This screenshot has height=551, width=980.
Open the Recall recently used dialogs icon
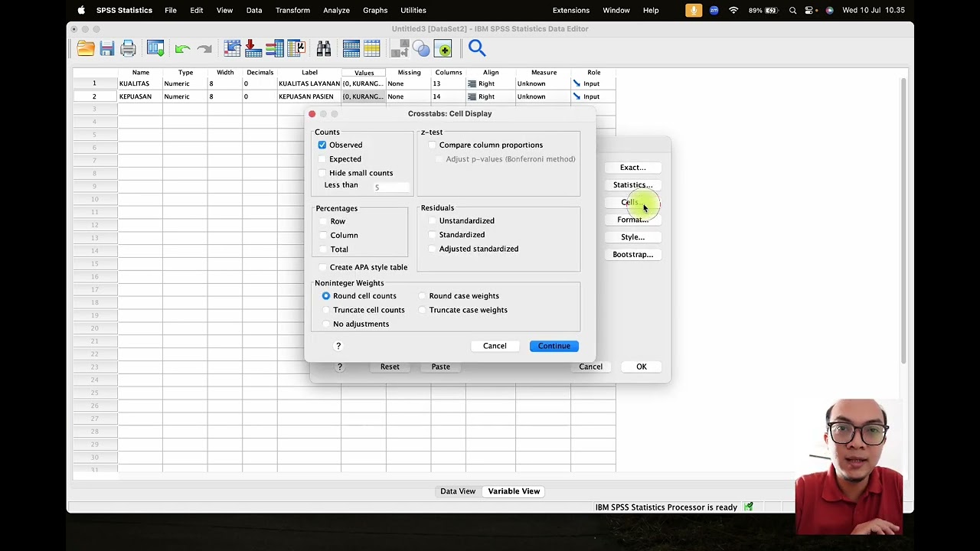155,49
